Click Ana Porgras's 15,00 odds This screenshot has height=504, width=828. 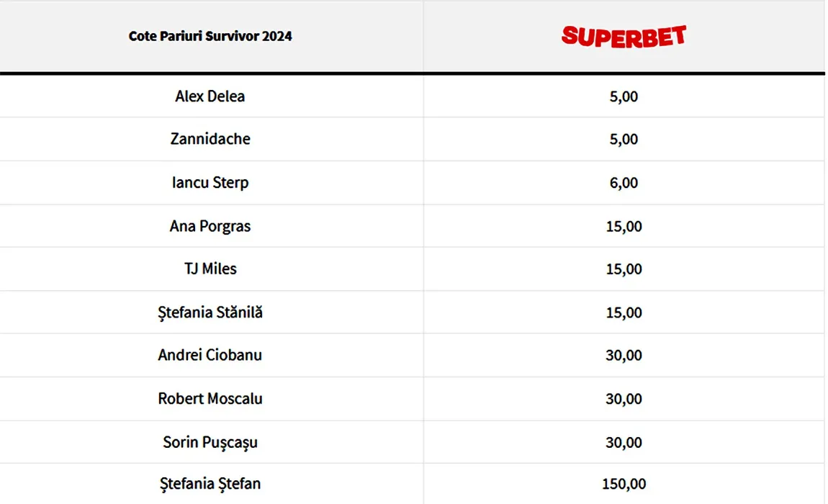point(624,226)
